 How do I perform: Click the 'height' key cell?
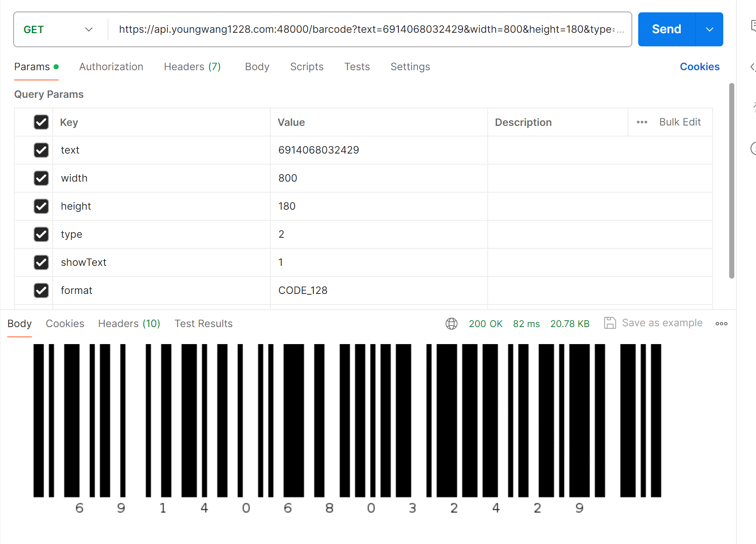click(162, 206)
